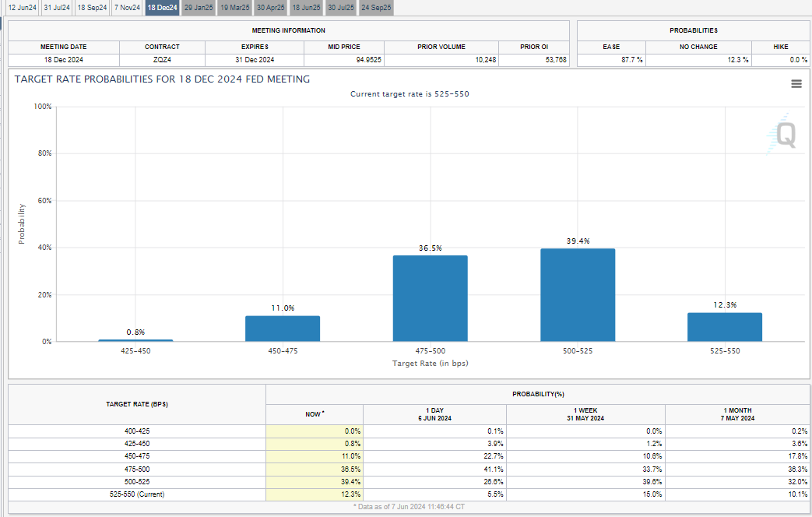The image size is (812, 517).
Task: Click the 450-475 target rate row label in table
Action: point(137,456)
